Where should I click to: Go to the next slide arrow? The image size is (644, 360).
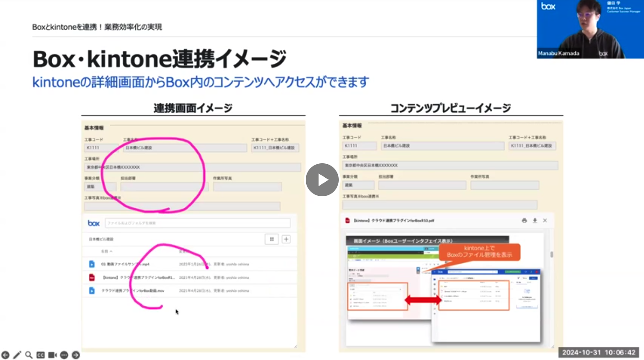tap(76, 355)
